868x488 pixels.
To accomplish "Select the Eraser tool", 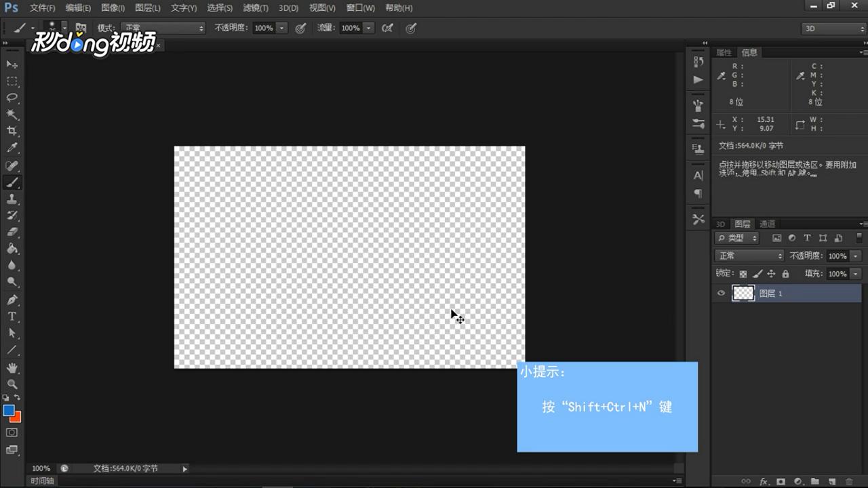I will pos(12,232).
